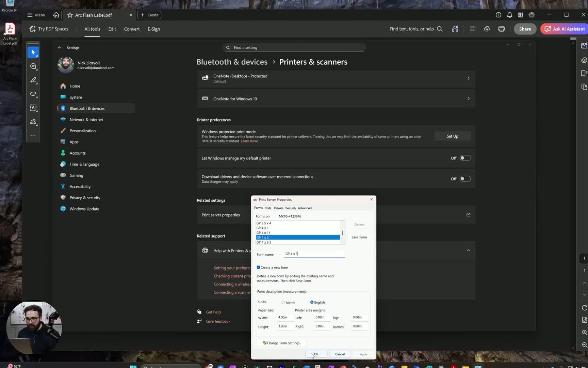Click the Acrobat home icon
This screenshot has width=588, height=368.
point(56,15)
